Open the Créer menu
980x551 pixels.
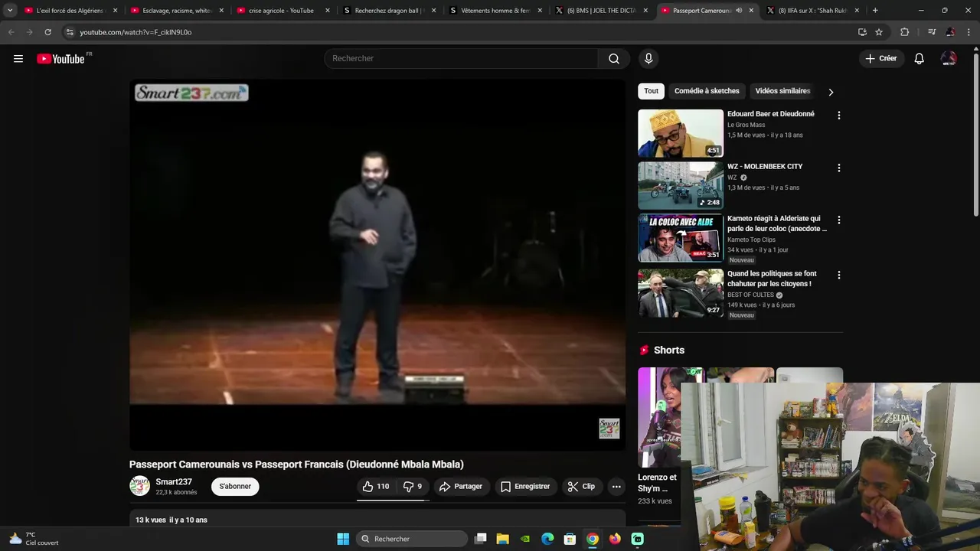(x=881, y=59)
